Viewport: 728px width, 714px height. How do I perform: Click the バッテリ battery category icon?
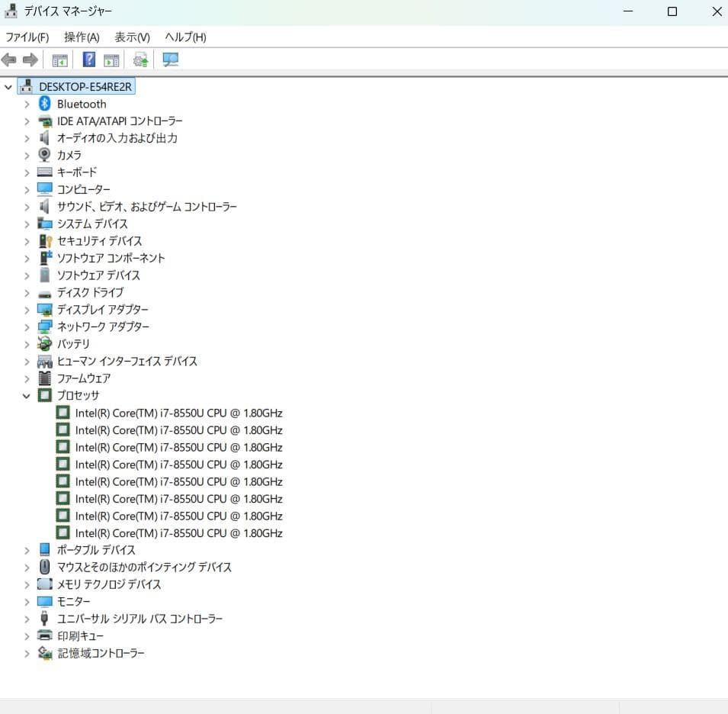click(x=44, y=343)
